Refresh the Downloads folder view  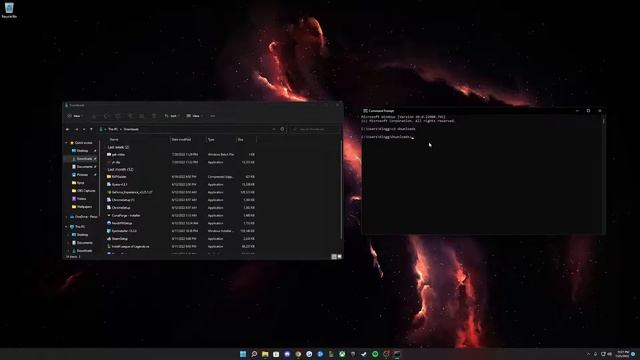coord(282,129)
